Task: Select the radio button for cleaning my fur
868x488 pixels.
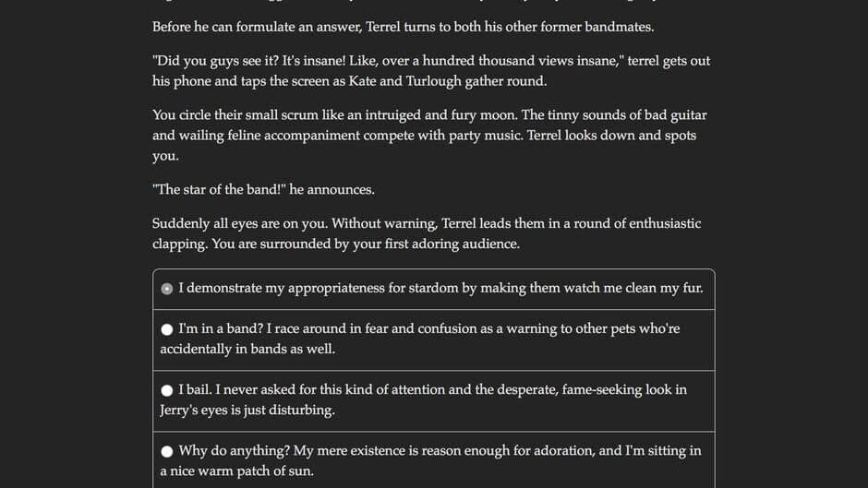Action: click(167, 289)
